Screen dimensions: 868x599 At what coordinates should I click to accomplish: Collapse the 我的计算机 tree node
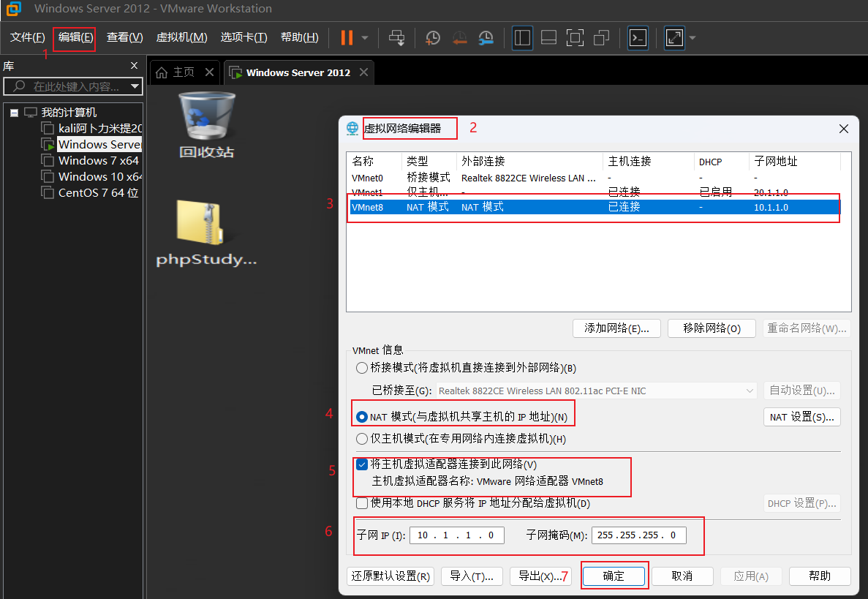15,113
